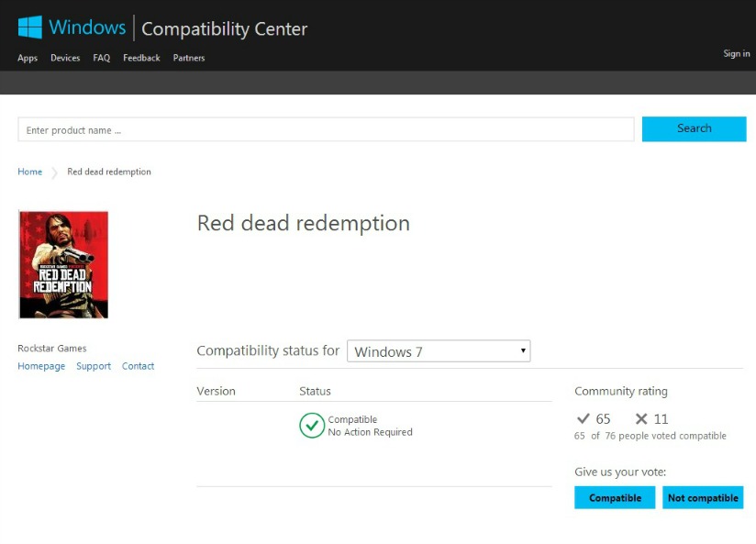Click the green Compatible checkmark icon
Image resolution: width=756 pixels, height=544 pixels.
point(312,426)
